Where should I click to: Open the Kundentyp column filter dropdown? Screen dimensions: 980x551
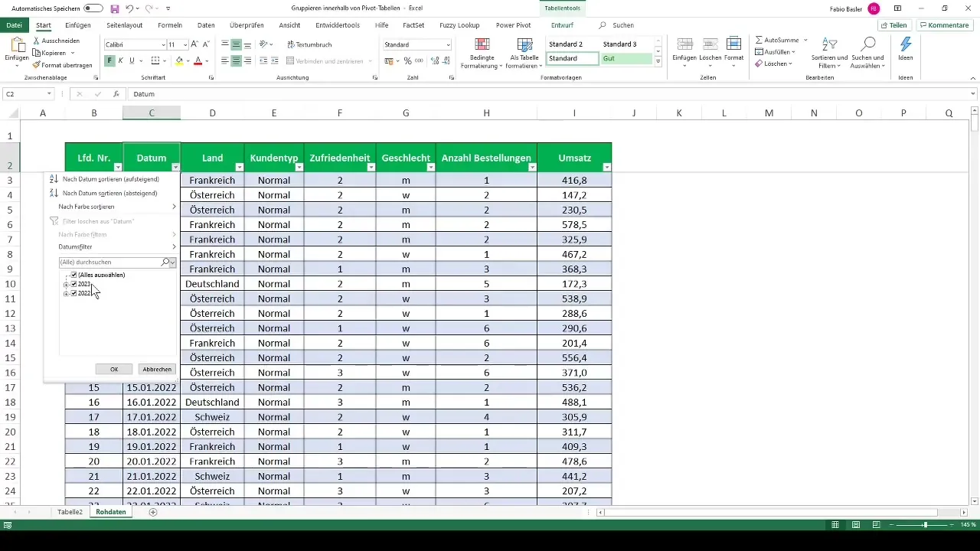(299, 167)
